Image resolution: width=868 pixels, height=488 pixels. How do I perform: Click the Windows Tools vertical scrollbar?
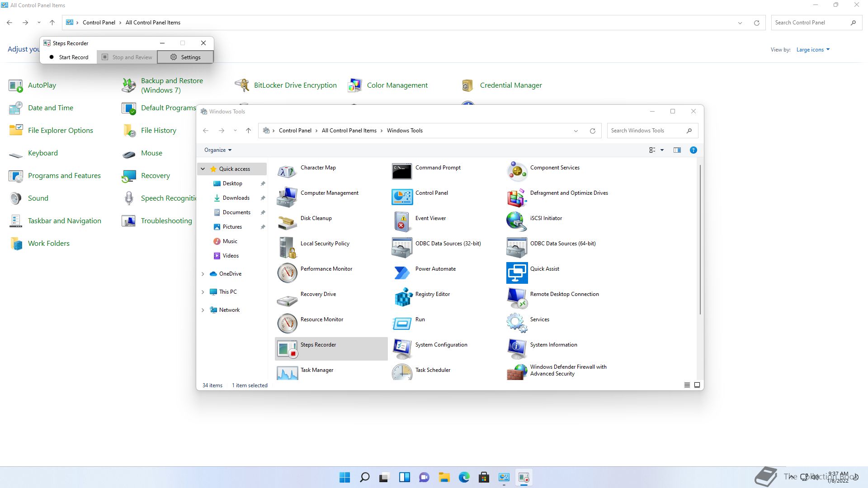[700, 239]
